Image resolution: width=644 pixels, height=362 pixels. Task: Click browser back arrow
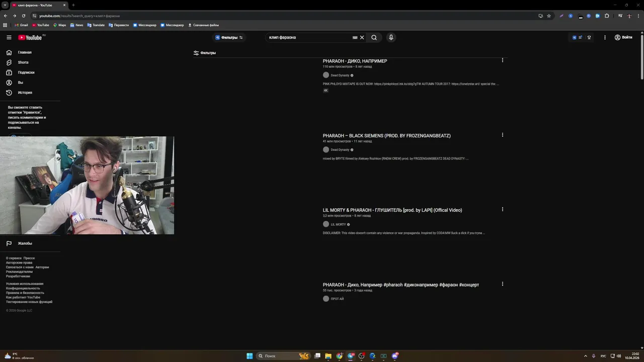(6, 16)
